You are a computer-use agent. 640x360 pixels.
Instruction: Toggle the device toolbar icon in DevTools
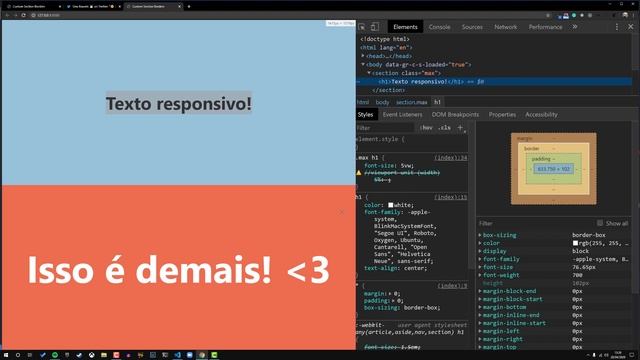[x=374, y=27]
